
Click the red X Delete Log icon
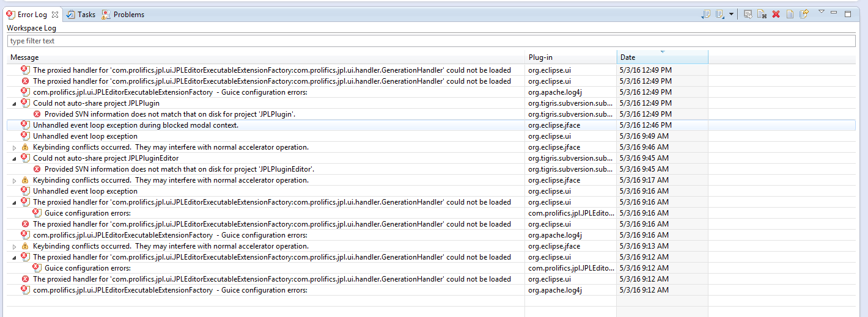point(776,14)
